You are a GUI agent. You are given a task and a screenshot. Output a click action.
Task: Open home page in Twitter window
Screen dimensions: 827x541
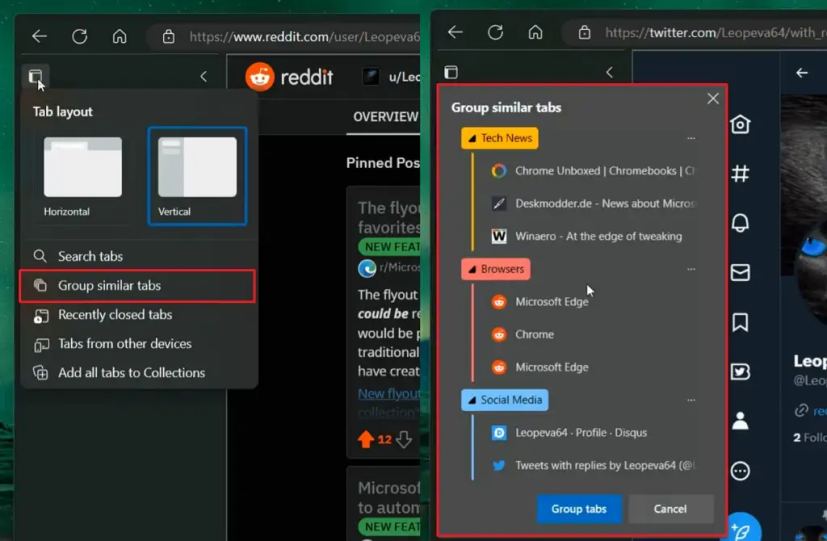(535, 32)
